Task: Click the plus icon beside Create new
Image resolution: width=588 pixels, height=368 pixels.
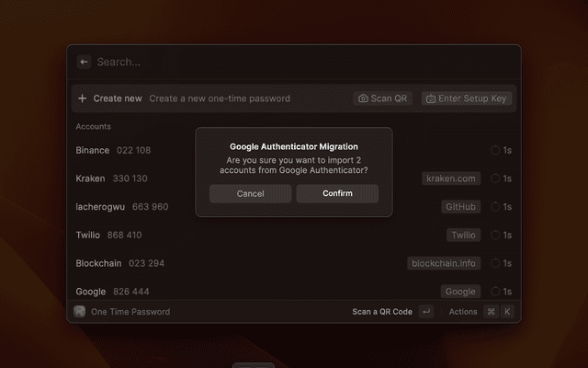Action: click(x=83, y=98)
